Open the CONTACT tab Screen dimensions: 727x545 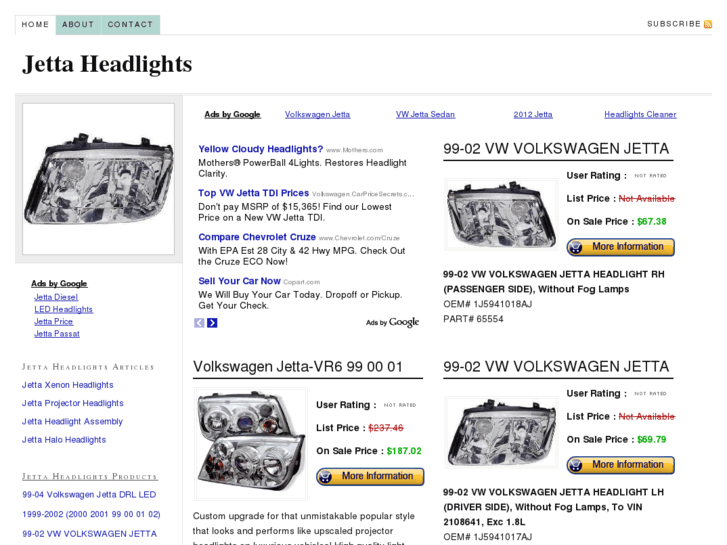click(130, 25)
